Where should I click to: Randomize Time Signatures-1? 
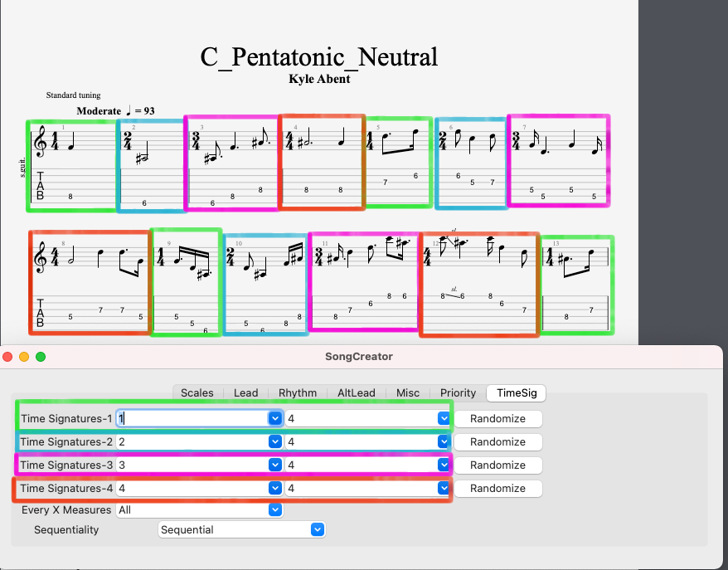497,418
